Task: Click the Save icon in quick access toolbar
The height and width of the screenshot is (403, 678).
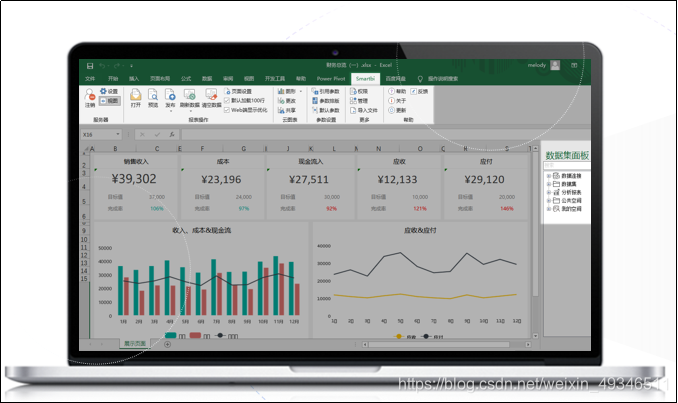Action: 90,66
